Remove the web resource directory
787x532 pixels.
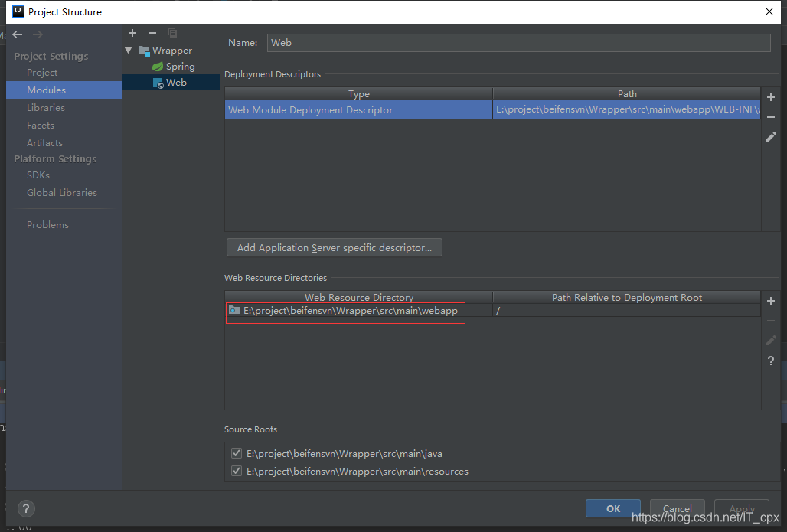pyautogui.click(x=771, y=321)
